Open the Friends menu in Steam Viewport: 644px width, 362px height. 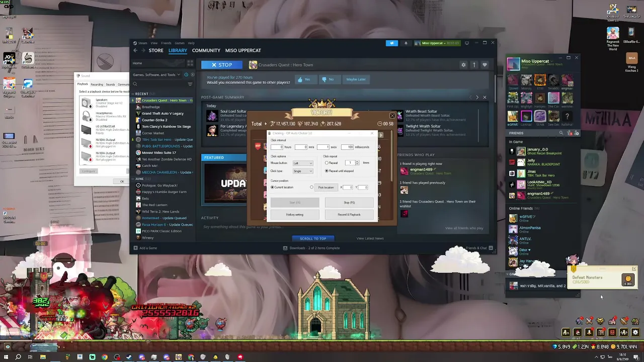pyautogui.click(x=166, y=43)
